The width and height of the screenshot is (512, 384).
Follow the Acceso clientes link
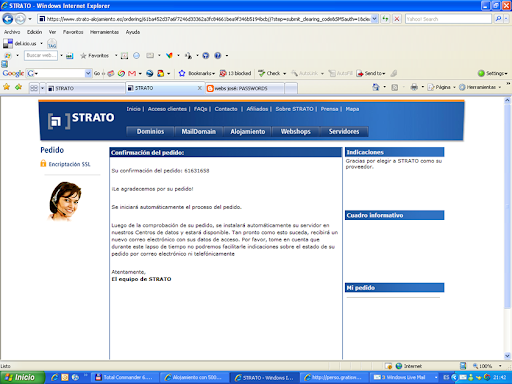click(167, 109)
